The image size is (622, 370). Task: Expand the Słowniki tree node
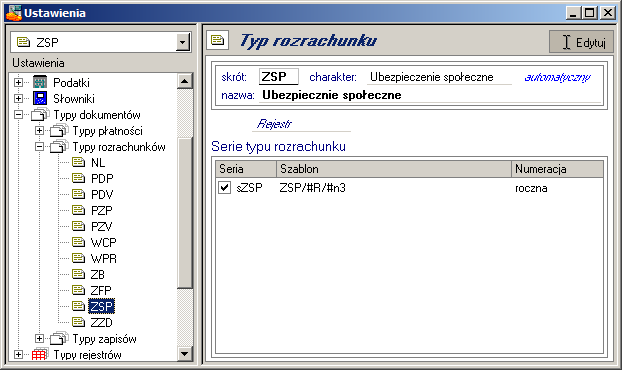(18, 98)
